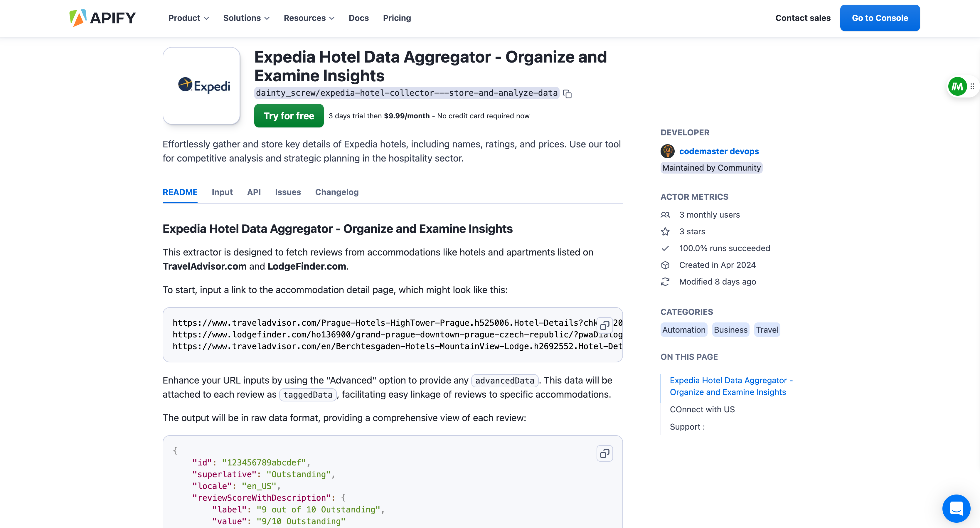The width and height of the screenshot is (980, 528).
Task: Select the README tab
Action: coord(180,192)
